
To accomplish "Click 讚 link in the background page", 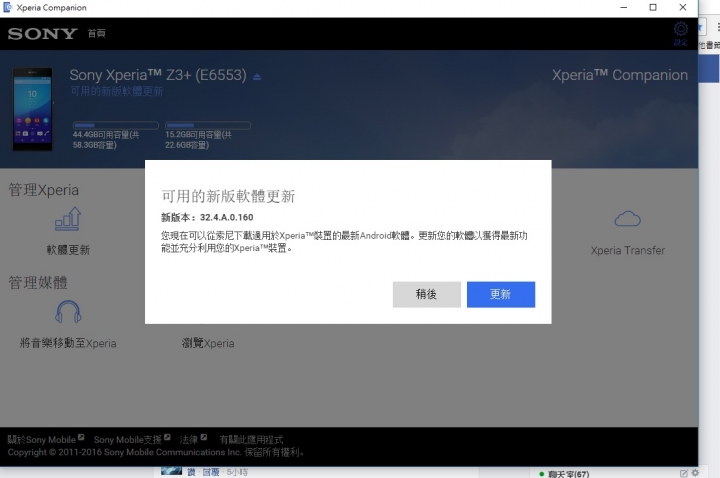I will 191,472.
